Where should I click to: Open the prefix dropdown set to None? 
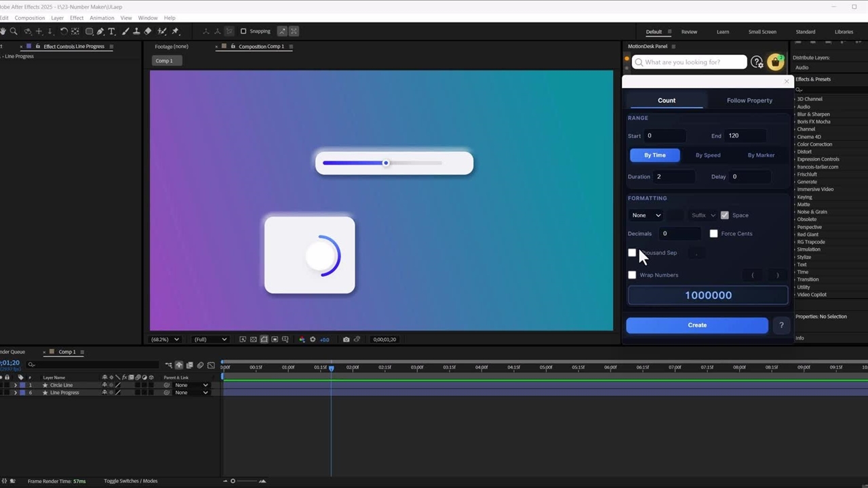646,216
